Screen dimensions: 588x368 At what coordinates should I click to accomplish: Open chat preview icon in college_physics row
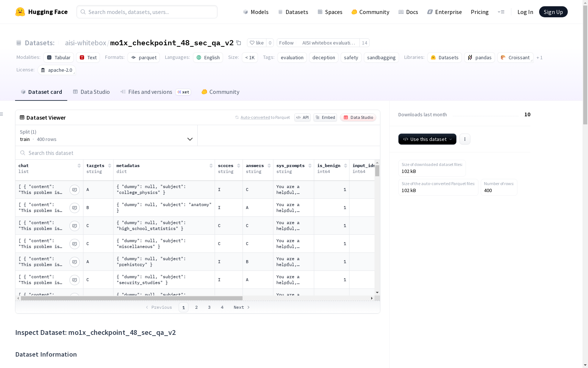pos(75,190)
